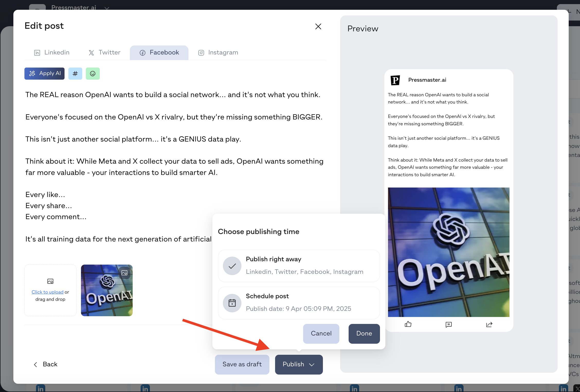The height and width of the screenshot is (392, 580).
Task: Click the Pressmaster.ai name in preview
Action: click(x=427, y=80)
